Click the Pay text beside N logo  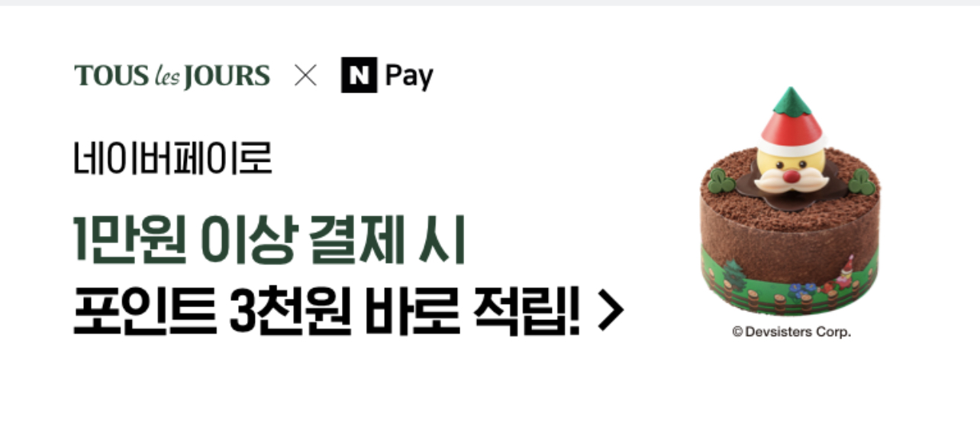point(409,77)
